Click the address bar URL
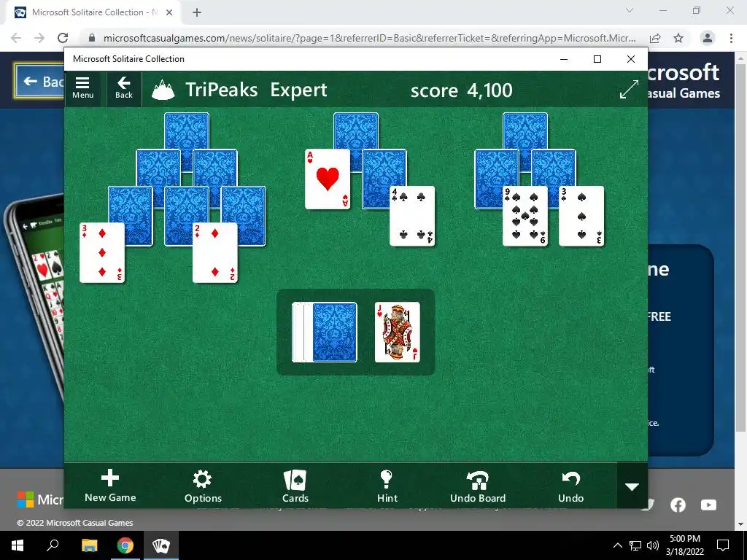The image size is (747, 560). click(369, 38)
